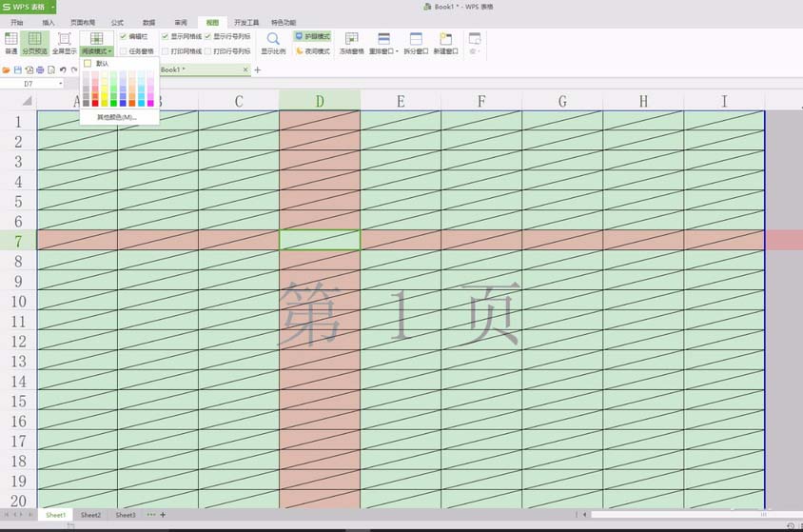Screen dimensions: 803x532
Task: Switch to the Insert (插入) ribbon tab
Action: (49, 22)
